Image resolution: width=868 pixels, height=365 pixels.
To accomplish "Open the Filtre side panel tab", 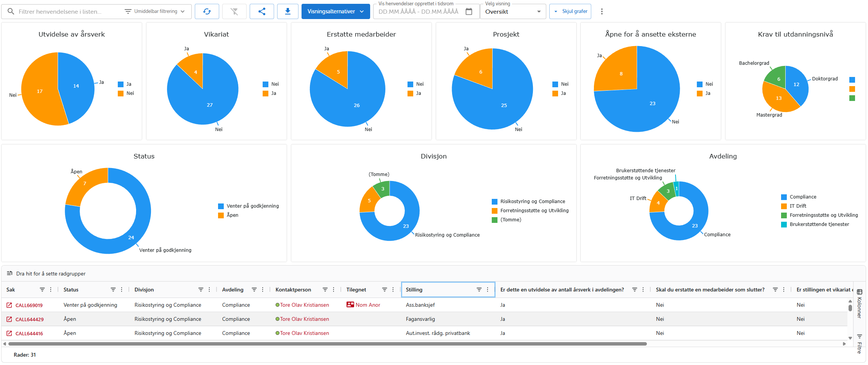I will [860, 343].
